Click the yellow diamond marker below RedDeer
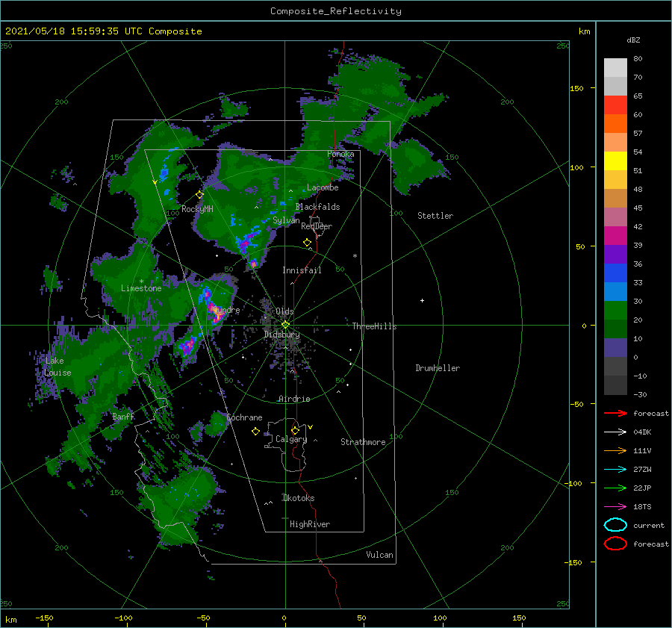The height and width of the screenshot is (628, 672). (308, 243)
